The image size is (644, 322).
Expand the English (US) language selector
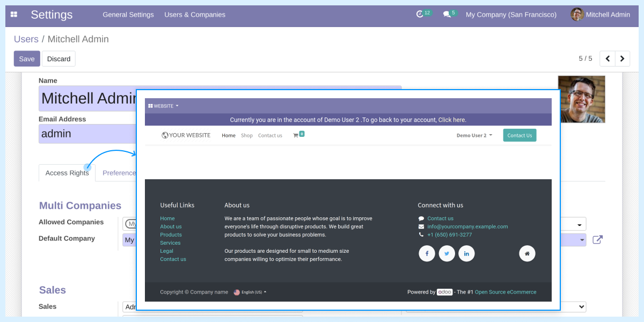(250, 292)
